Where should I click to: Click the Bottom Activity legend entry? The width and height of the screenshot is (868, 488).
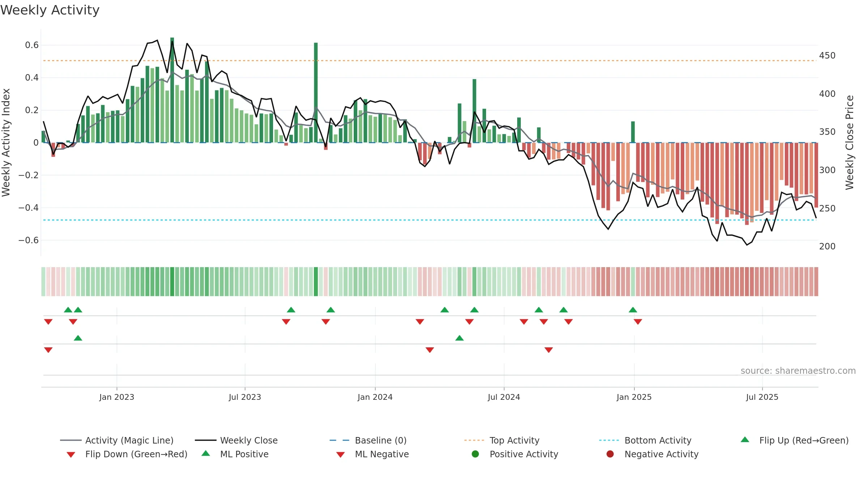coord(645,440)
